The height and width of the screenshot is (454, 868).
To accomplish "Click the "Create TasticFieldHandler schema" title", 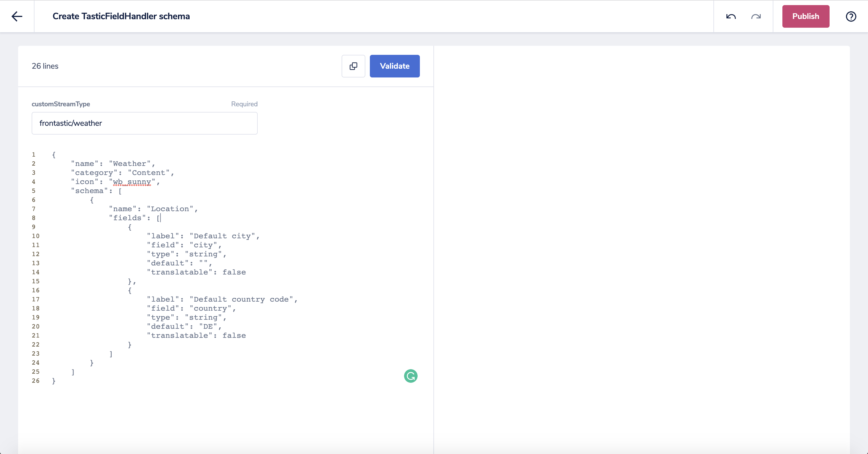I will click(121, 16).
